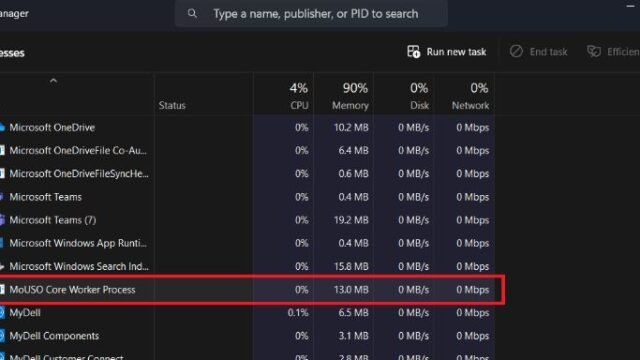Click the search magnifier icon
Image resolution: width=640 pixels, height=360 pixels.
192,13
